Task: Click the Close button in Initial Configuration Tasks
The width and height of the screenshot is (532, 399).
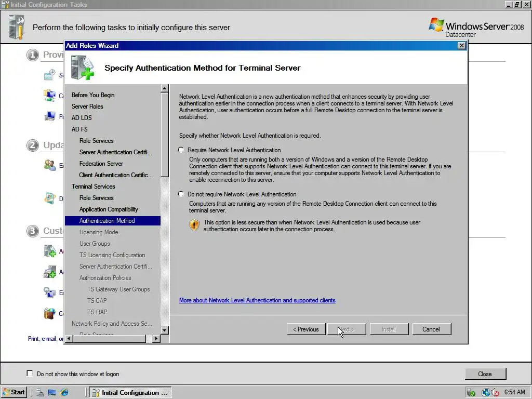Action: tap(485, 374)
